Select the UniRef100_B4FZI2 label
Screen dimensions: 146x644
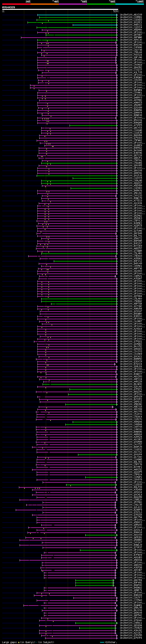131,261
